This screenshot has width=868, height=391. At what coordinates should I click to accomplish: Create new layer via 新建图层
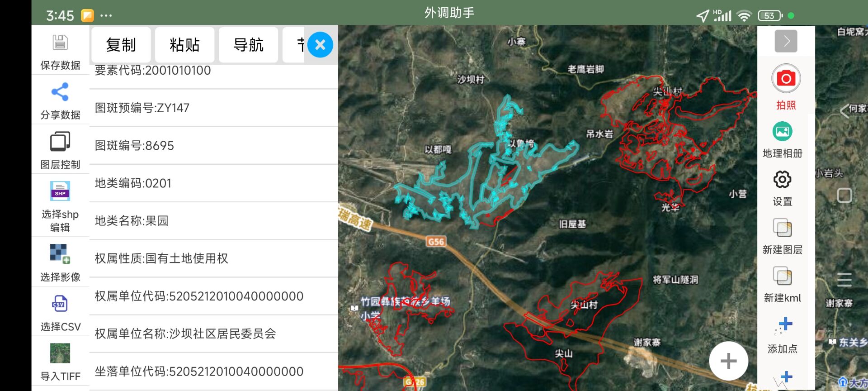pos(783,237)
